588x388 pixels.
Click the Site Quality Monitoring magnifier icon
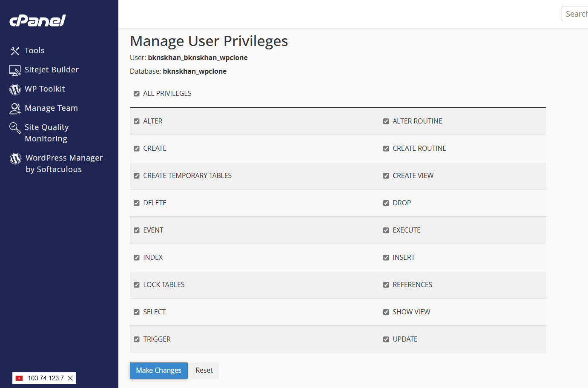[x=15, y=128]
